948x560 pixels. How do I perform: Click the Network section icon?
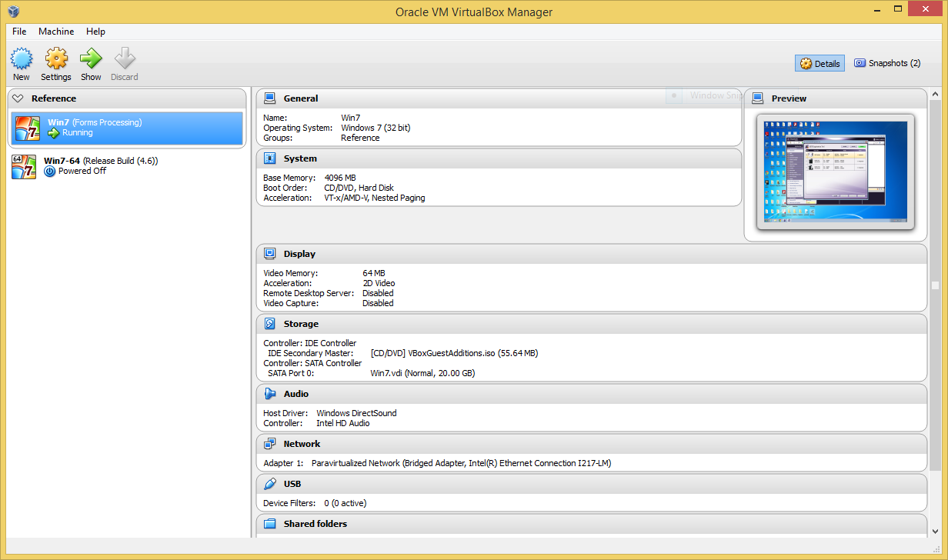click(270, 444)
